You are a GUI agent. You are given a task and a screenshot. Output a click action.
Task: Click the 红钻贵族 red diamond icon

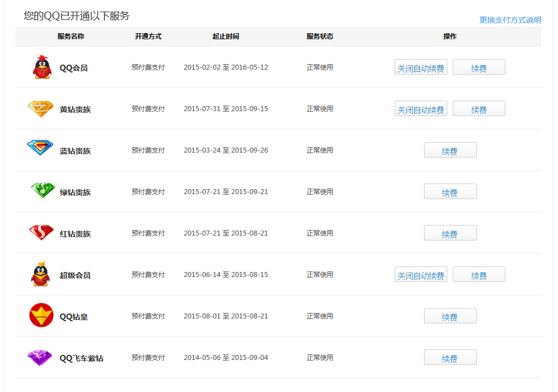click(42, 232)
